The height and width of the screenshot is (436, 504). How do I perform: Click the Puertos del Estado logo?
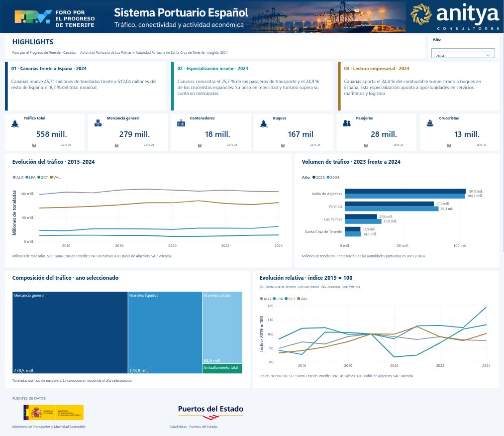[x=210, y=412]
